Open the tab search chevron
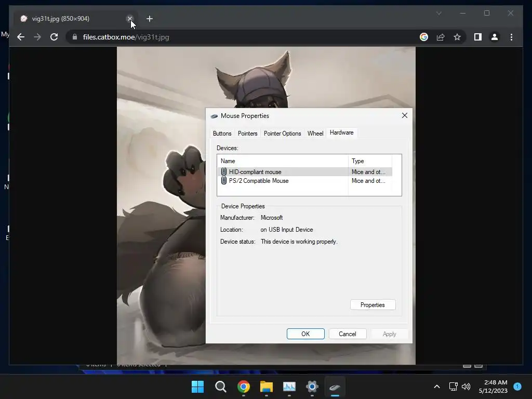532x399 pixels. point(438,13)
